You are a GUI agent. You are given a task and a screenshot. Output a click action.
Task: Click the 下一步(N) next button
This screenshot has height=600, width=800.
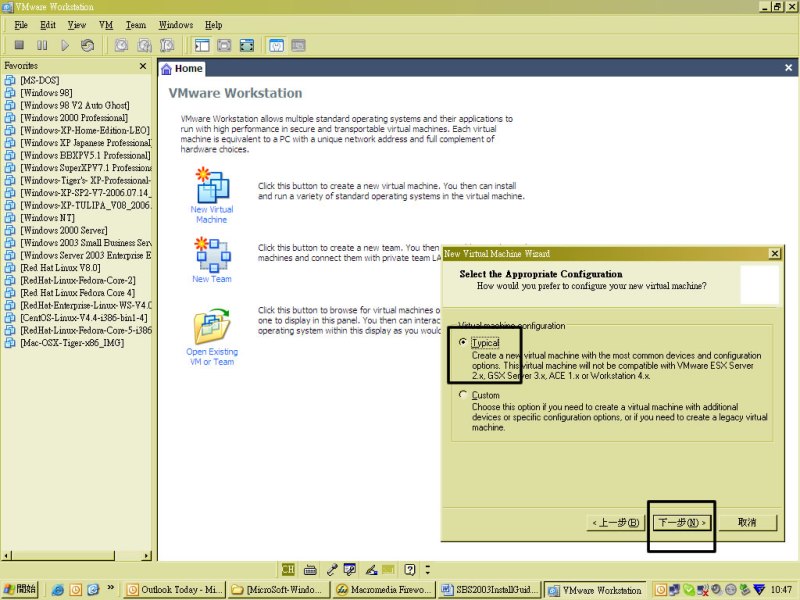(x=682, y=522)
